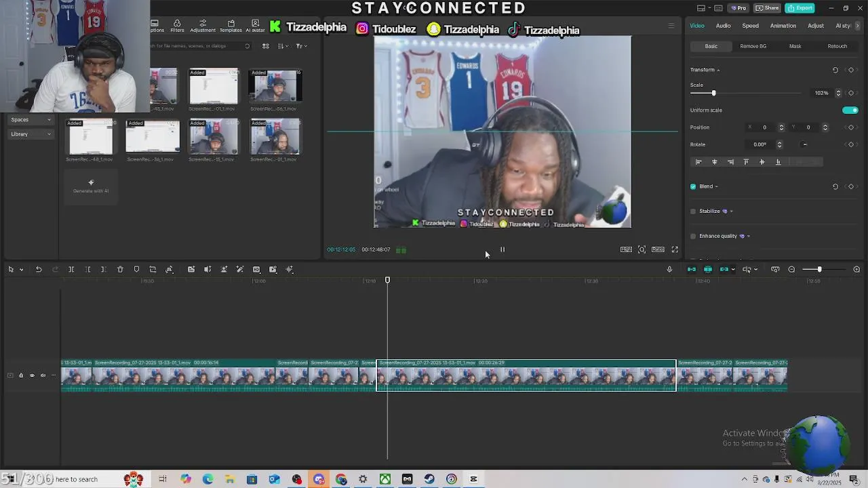Open pointer tool mode dropdown arrow
Image resolution: width=868 pixels, height=488 pixels.
coord(21,270)
